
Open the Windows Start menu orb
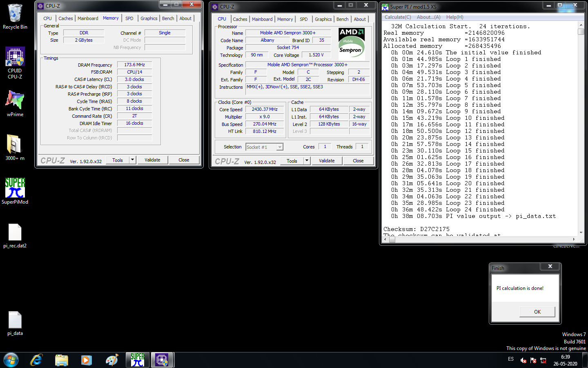tap(11, 360)
